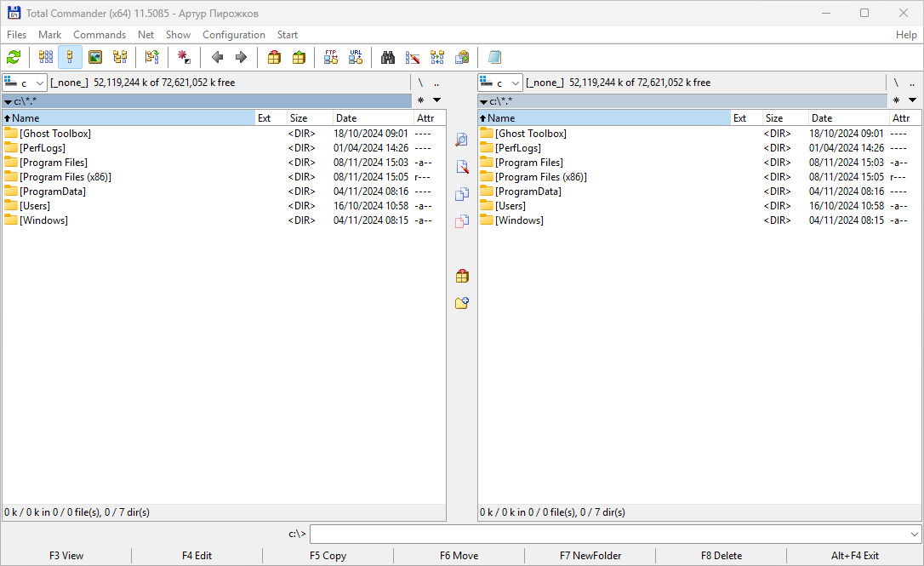The image size is (924, 566).
Task: Switch to brief file names view
Action: click(45, 57)
